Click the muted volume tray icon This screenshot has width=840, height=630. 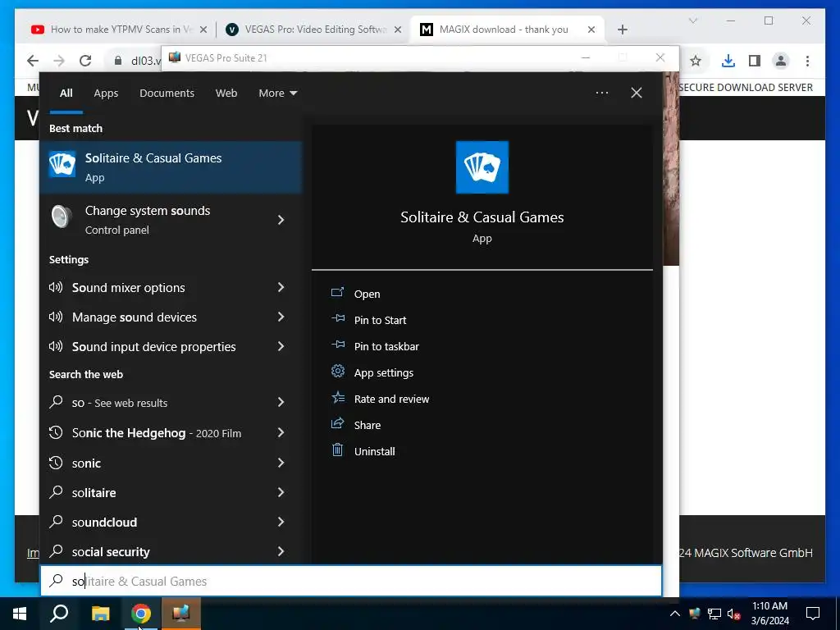pos(733,614)
